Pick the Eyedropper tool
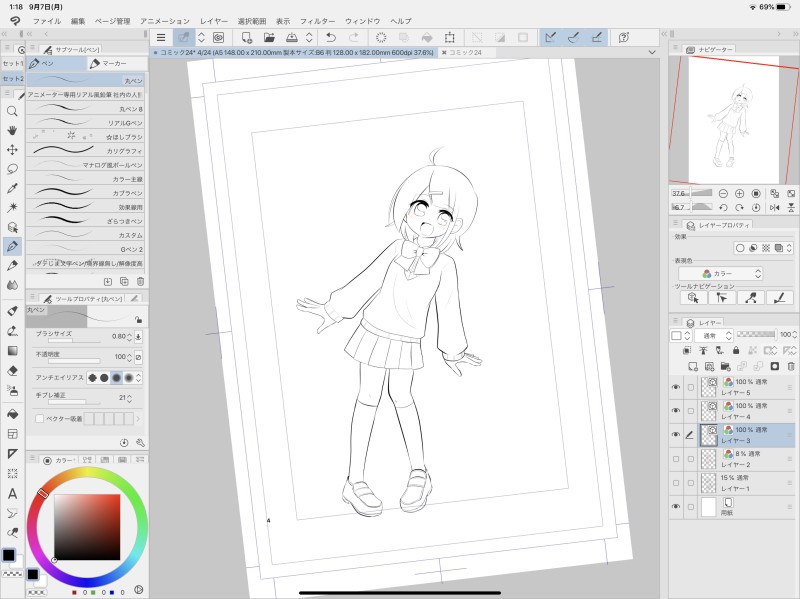The width and height of the screenshot is (800, 599). tap(12, 187)
